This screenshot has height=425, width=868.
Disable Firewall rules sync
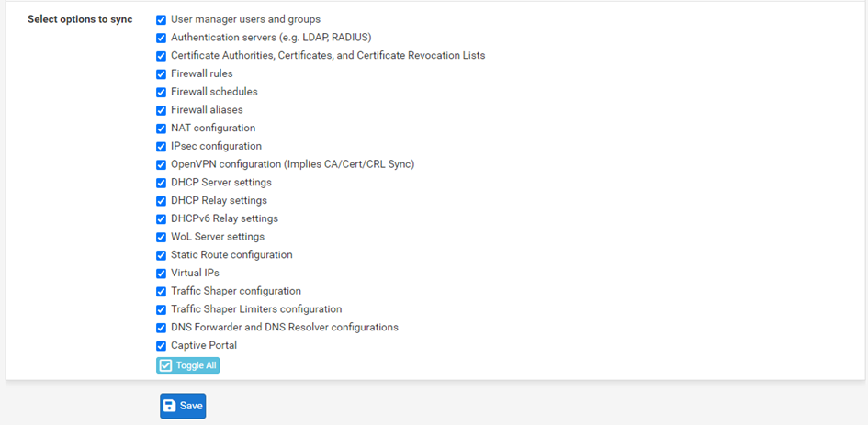161,74
